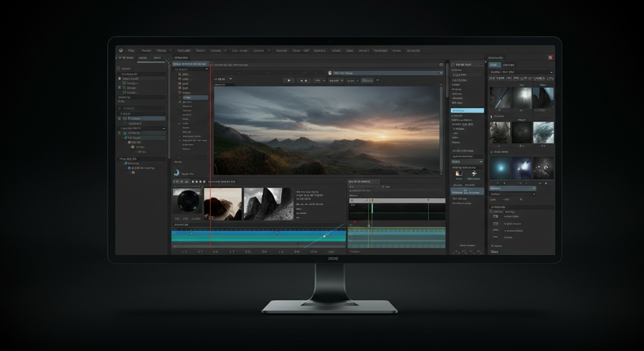Click the highlighted light-blue row in inspector list

467,111
